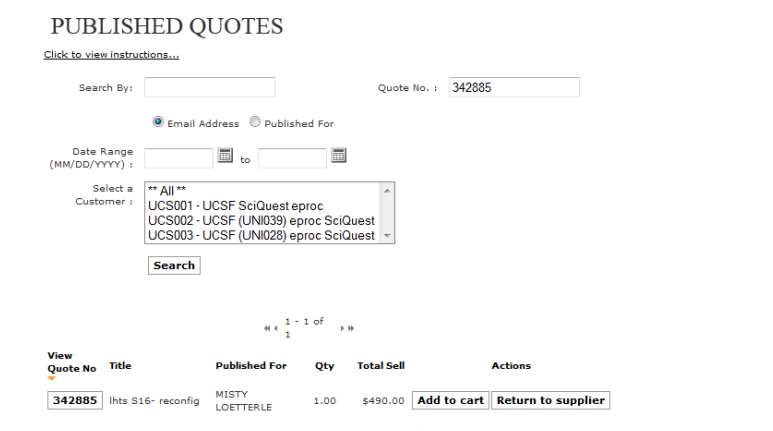
Task: Click the end date range field
Action: click(292, 158)
